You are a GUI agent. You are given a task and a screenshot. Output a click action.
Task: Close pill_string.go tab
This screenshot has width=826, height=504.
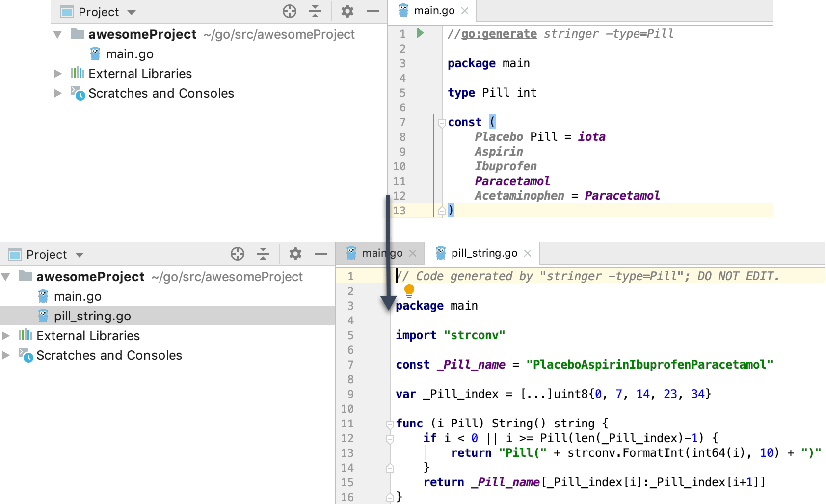[528, 253]
